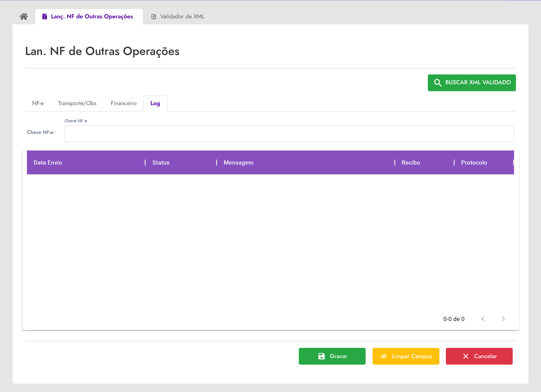Click the Protocolo column header
This screenshot has height=392, width=541.
point(474,162)
